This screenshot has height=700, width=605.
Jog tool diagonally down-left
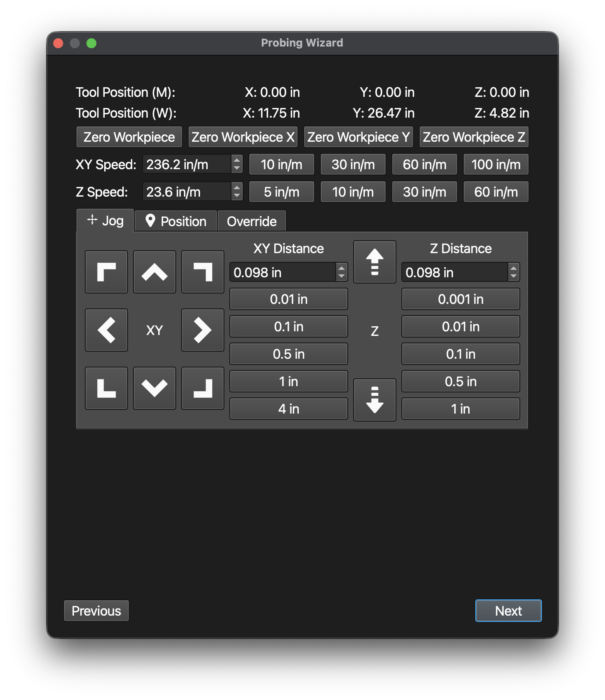tap(106, 388)
